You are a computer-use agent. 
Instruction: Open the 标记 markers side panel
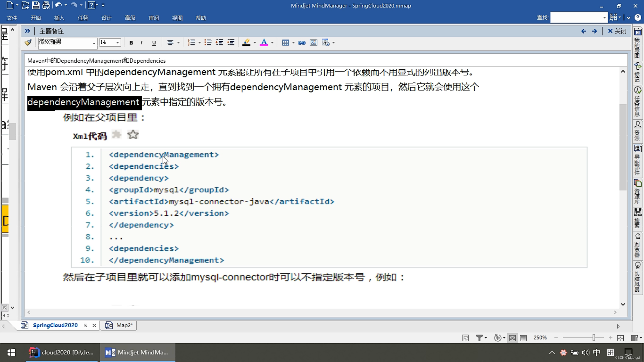[x=638, y=73]
